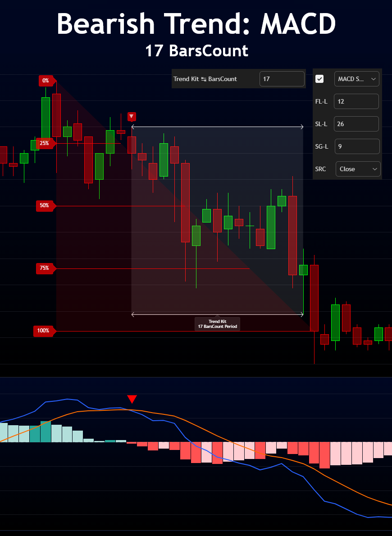Open the MACD S... signal type dropdown
392x536 pixels.
tap(356, 79)
